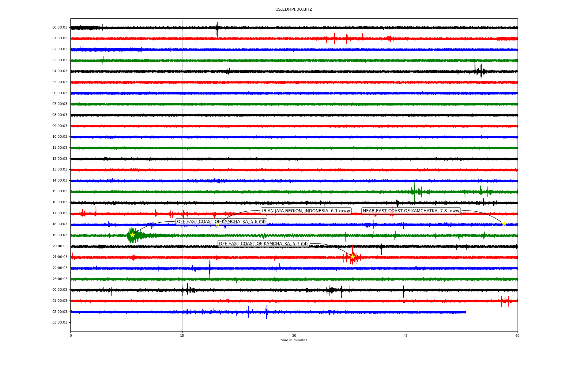
Task: Click the yellow star on the 21:00:03 trace
Action: click(352, 257)
